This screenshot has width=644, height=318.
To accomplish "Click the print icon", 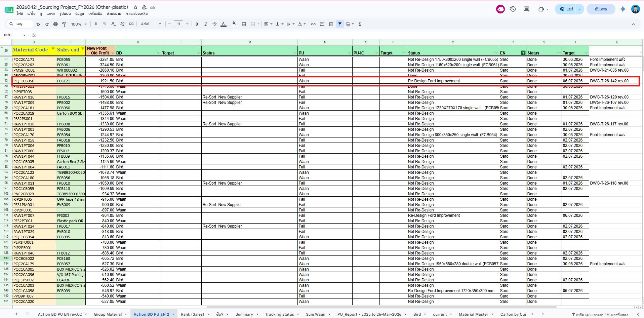I will 55,24.
